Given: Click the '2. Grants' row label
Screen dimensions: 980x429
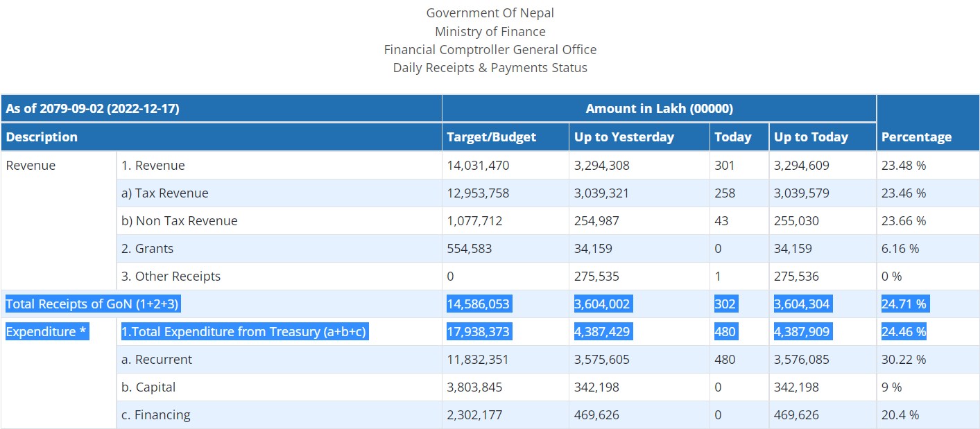Looking at the screenshot, I should (x=147, y=249).
